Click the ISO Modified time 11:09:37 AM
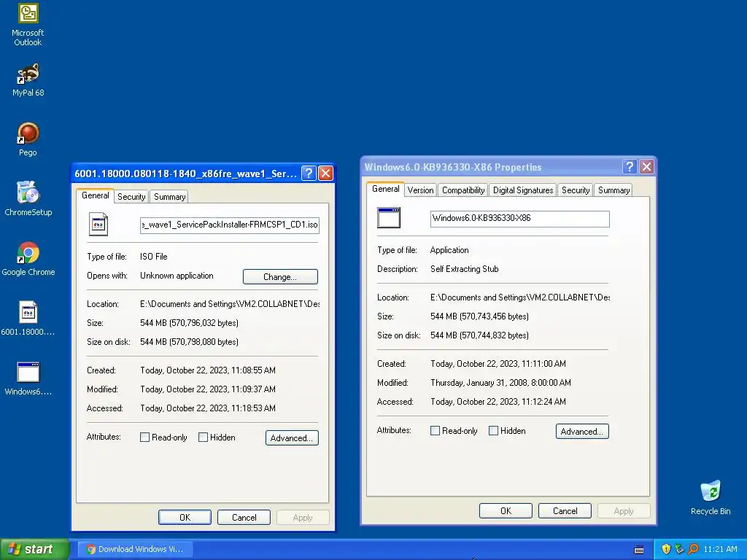The image size is (747, 560). point(208,389)
